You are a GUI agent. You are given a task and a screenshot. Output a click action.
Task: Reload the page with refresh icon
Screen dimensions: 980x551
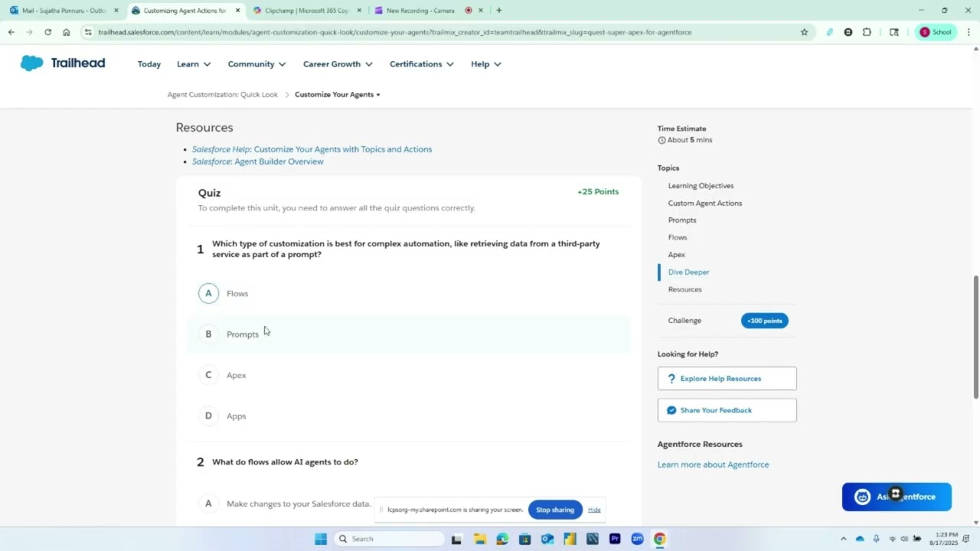coord(47,32)
